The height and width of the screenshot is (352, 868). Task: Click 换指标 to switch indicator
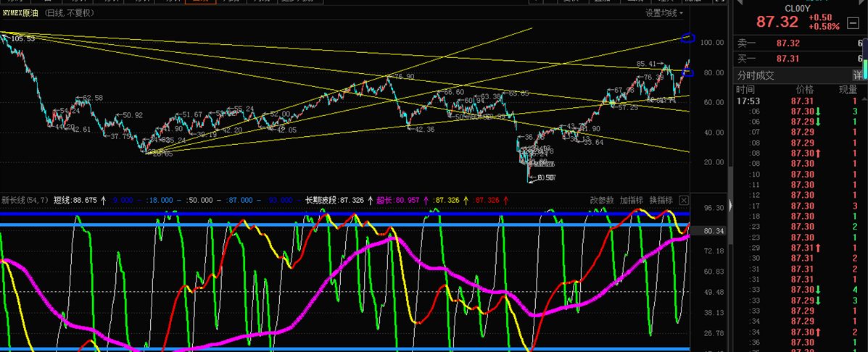pos(661,200)
